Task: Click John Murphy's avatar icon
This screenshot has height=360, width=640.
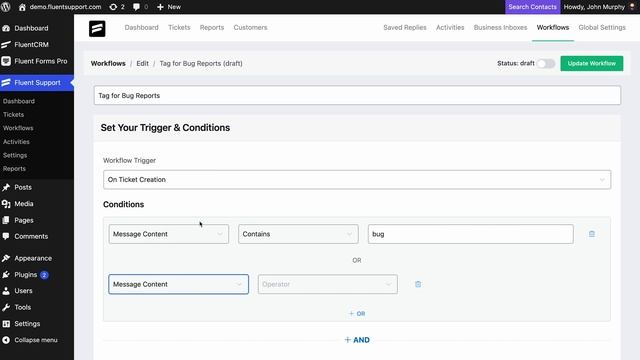Action: coord(632,7)
